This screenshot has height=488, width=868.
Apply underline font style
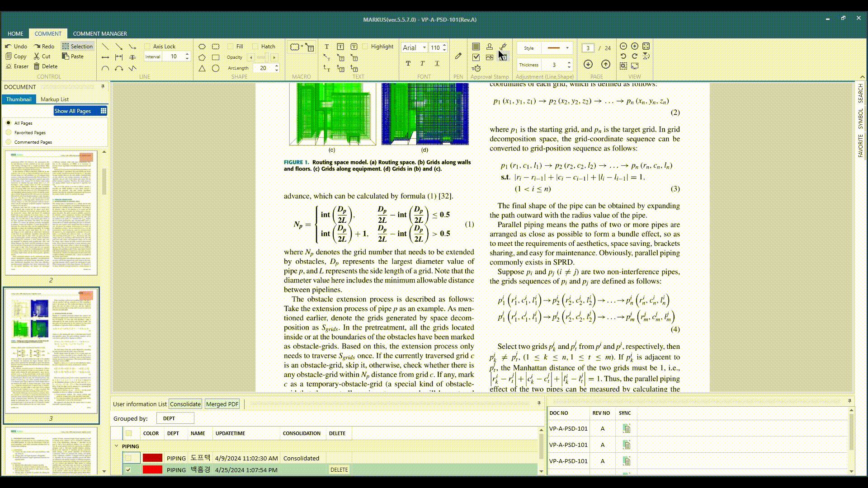[437, 63]
